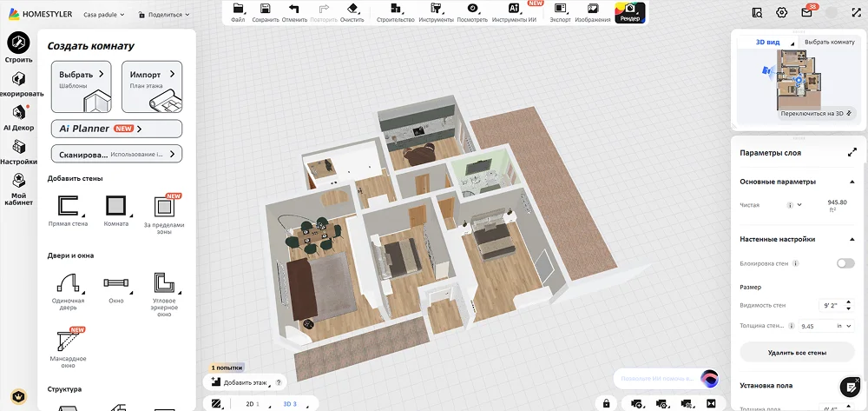This screenshot has width=868, height=411.
Task: Click the 'Добавить этаж' button
Action: click(x=242, y=382)
